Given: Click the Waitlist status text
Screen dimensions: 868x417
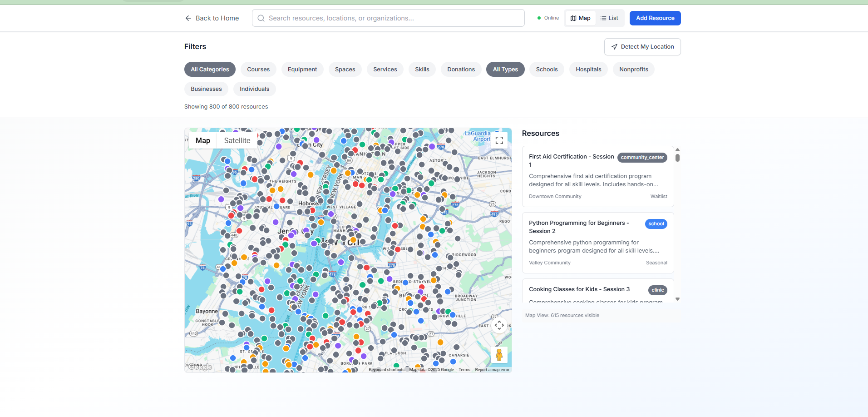Looking at the screenshot, I should pyautogui.click(x=659, y=197).
